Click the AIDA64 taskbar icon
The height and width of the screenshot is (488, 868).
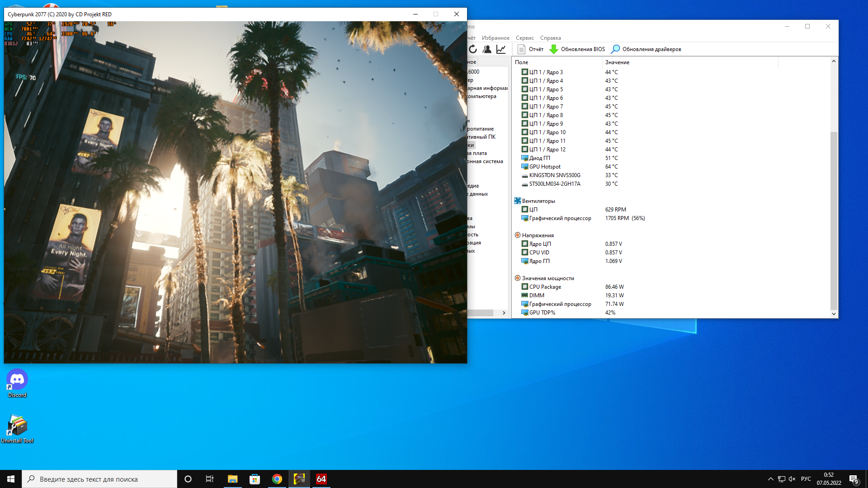[321, 479]
